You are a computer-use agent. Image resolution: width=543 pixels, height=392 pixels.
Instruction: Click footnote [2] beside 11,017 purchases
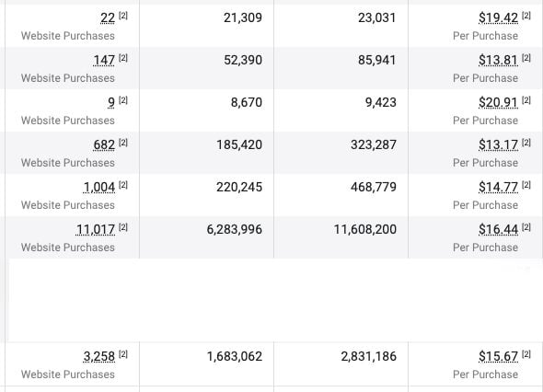click(123, 227)
